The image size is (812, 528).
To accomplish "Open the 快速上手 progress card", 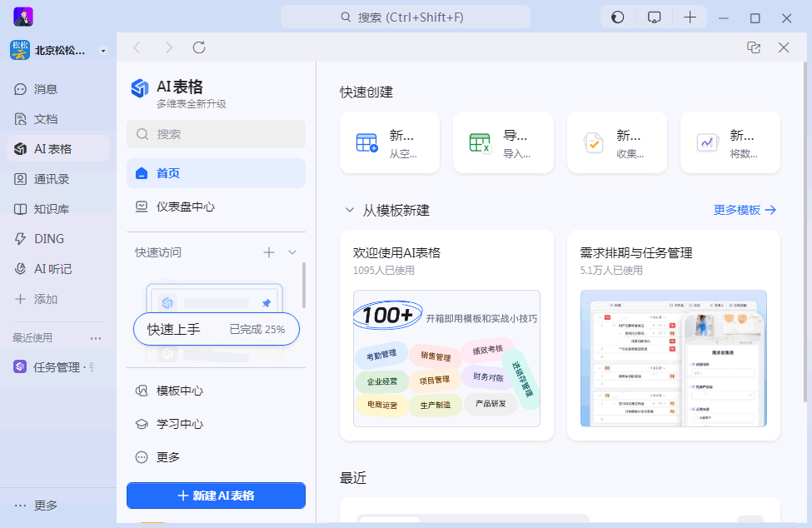I will pos(217,329).
